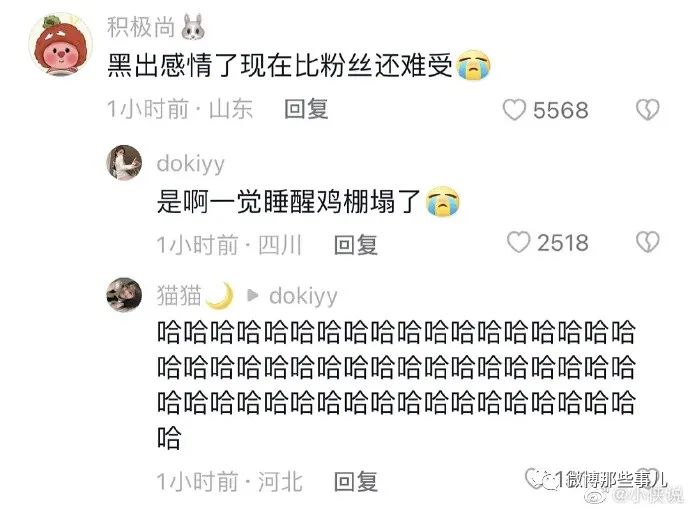
Task: Reply to 猫猫's comment from 河北
Action: point(356,482)
